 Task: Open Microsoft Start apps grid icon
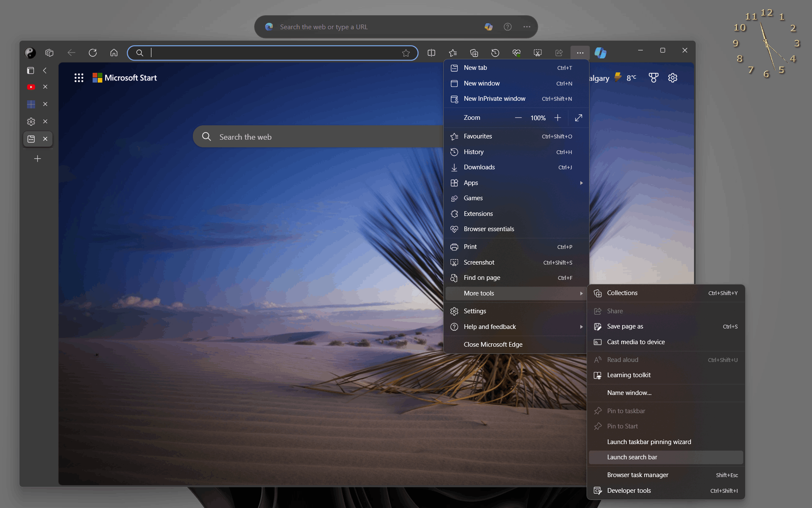click(x=79, y=78)
